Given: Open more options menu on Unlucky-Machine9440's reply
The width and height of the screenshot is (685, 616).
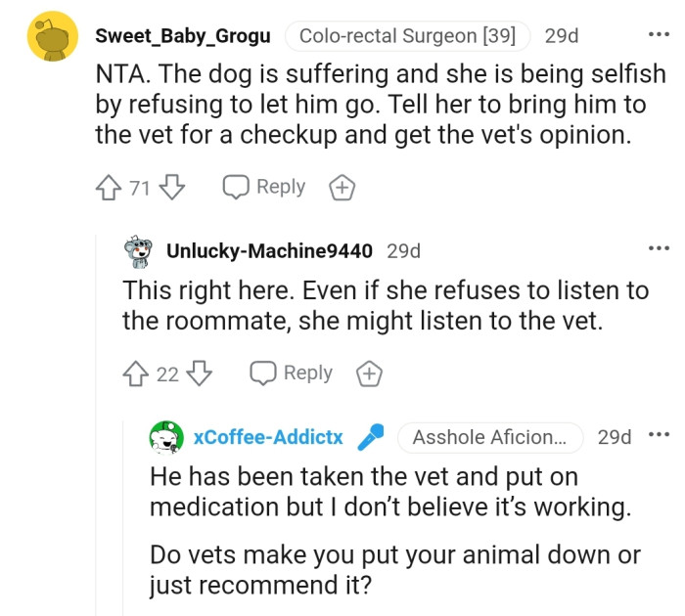Looking at the screenshot, I should 660,249.
